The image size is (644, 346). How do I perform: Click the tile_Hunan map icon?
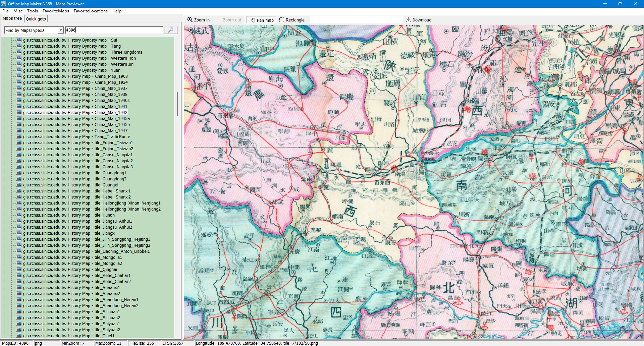(x=19, y=215)
